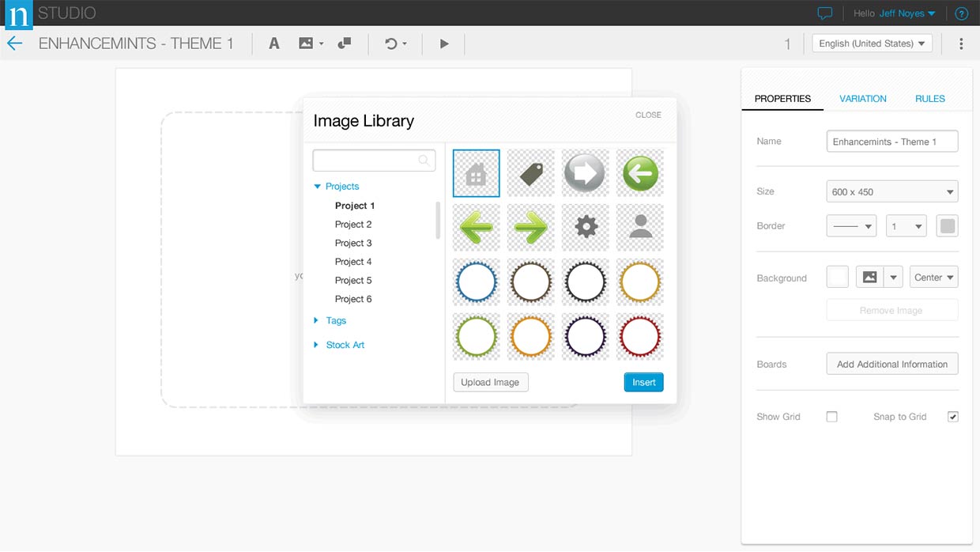Select Project 4 in the list
980x552 pixels.
click(x=353, y=262)
